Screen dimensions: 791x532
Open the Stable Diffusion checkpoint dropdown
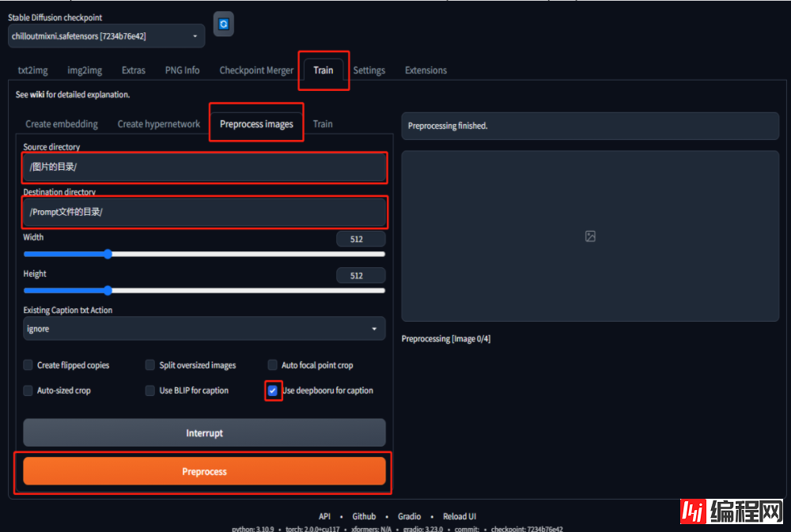coord(107,36)
